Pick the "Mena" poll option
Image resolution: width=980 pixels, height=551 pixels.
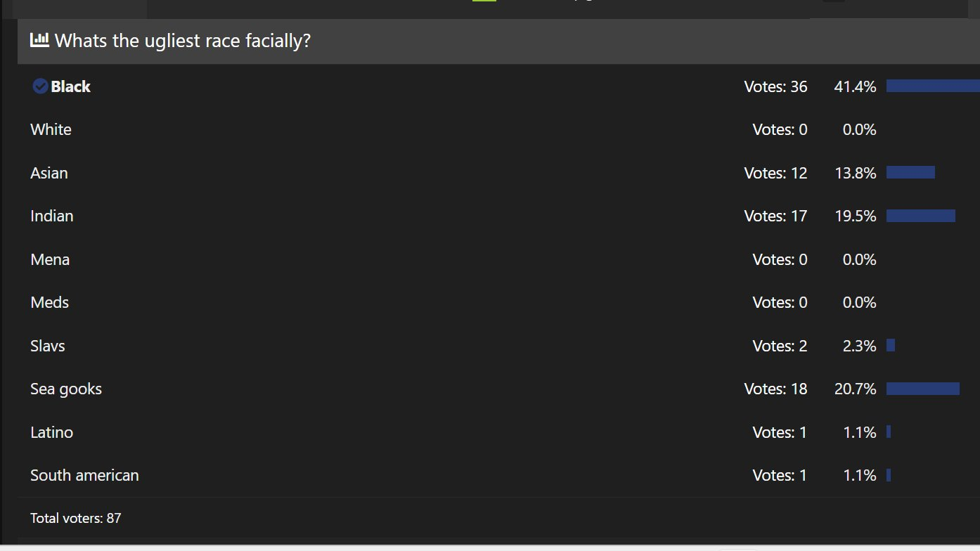pos(50,260)
